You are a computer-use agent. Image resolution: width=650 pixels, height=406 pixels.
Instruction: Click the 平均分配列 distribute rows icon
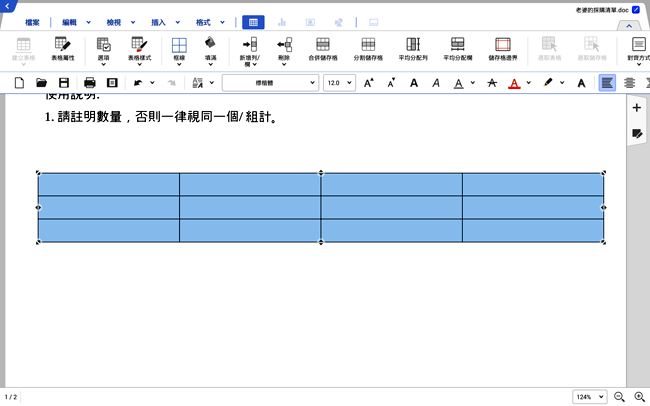tap(413, 49)
